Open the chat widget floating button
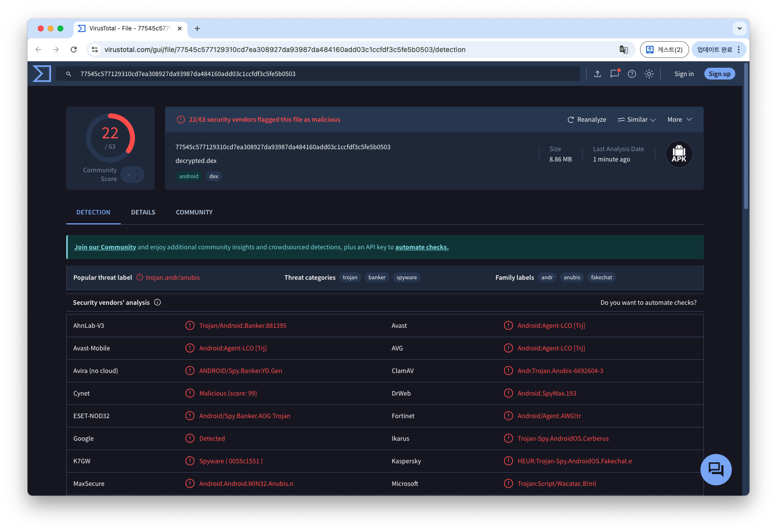 [x=716, y=470]
